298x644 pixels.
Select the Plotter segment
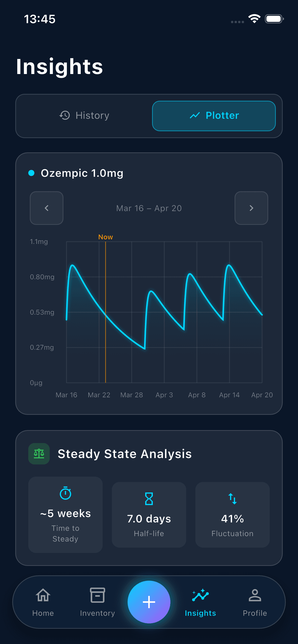[x=214, y=116]
